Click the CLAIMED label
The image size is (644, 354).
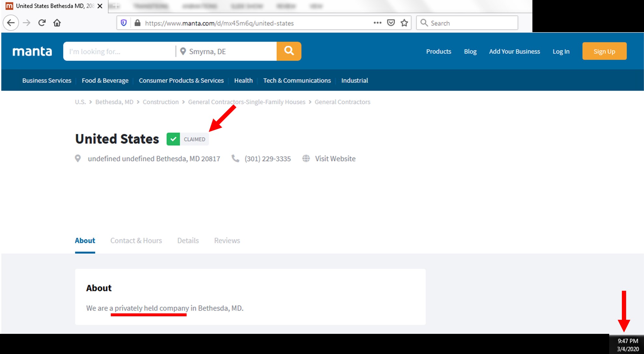pos(195,139)
